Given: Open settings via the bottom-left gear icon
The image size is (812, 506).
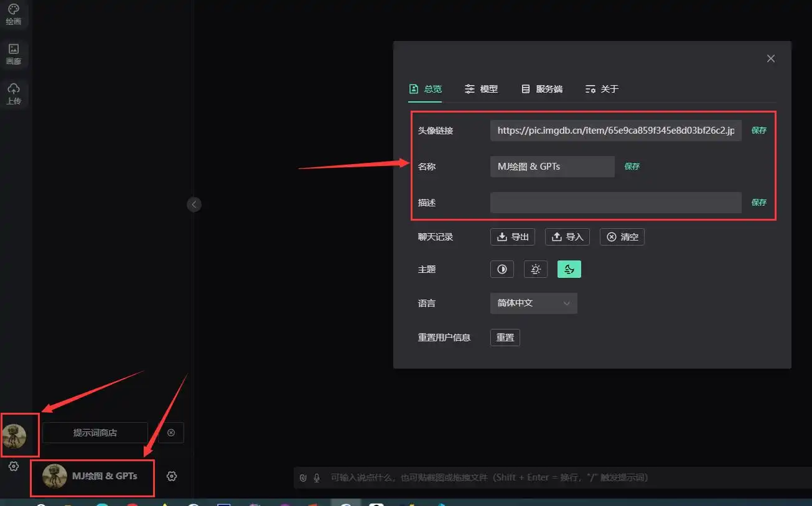Looking at the screenshot, I should point(13,466).
